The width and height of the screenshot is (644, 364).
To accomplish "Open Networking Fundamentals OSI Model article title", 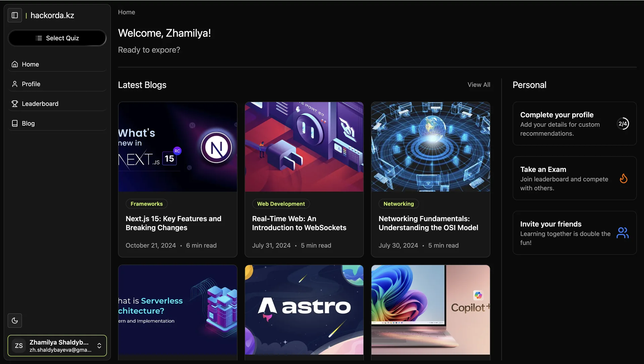I will 428,223.
